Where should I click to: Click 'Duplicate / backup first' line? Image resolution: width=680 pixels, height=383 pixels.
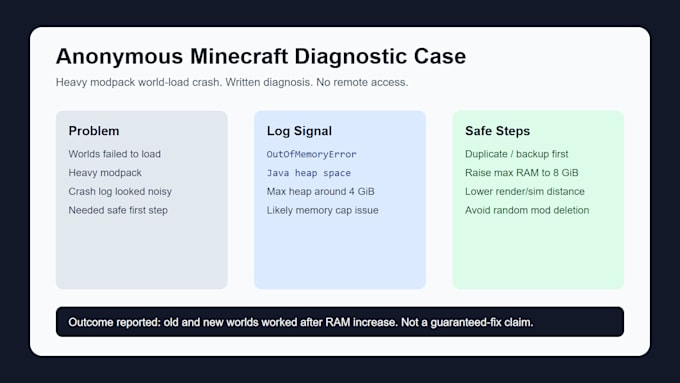click(x=517, y=154)
